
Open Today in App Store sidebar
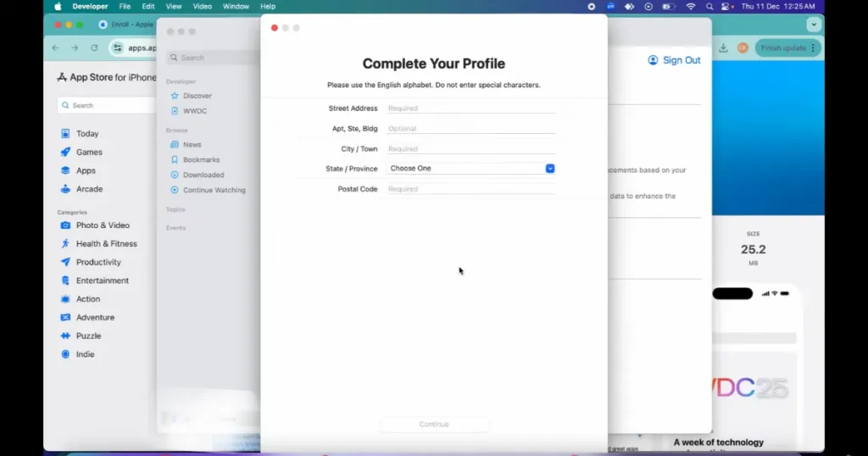coord(87,134)
